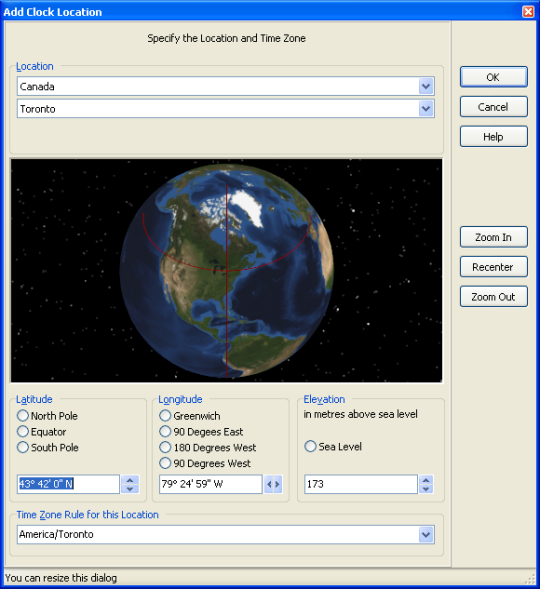
Task: Click the OK button
Action: tap(493, 77)
